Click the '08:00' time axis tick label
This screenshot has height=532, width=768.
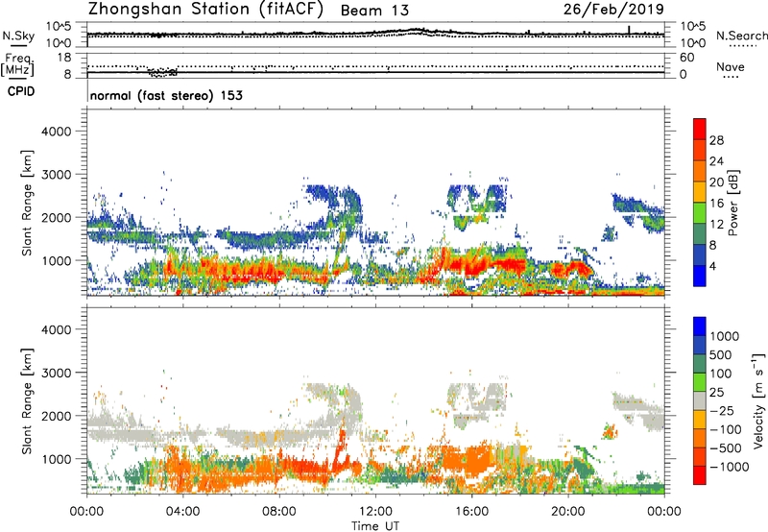[279, 512]
